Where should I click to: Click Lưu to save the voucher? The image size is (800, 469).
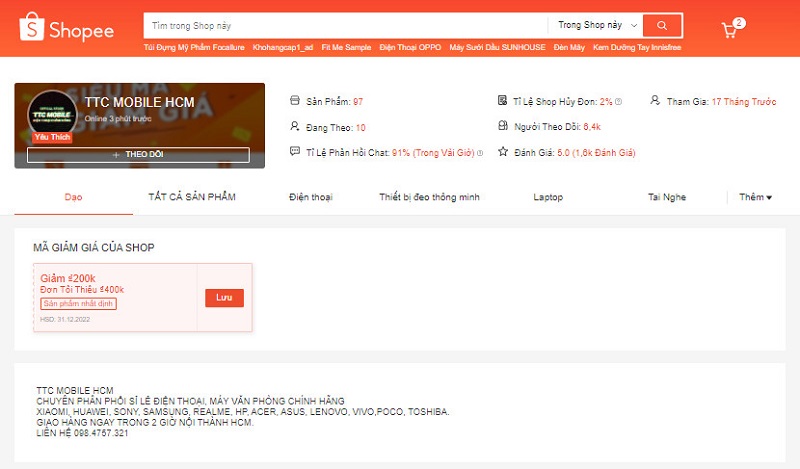pos(224,297)
